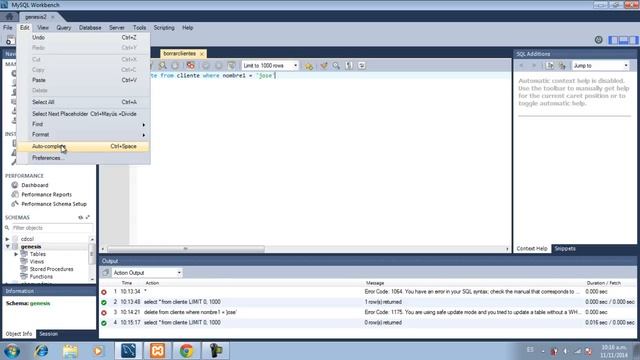Open Windows Start menu

coord(12,351)
